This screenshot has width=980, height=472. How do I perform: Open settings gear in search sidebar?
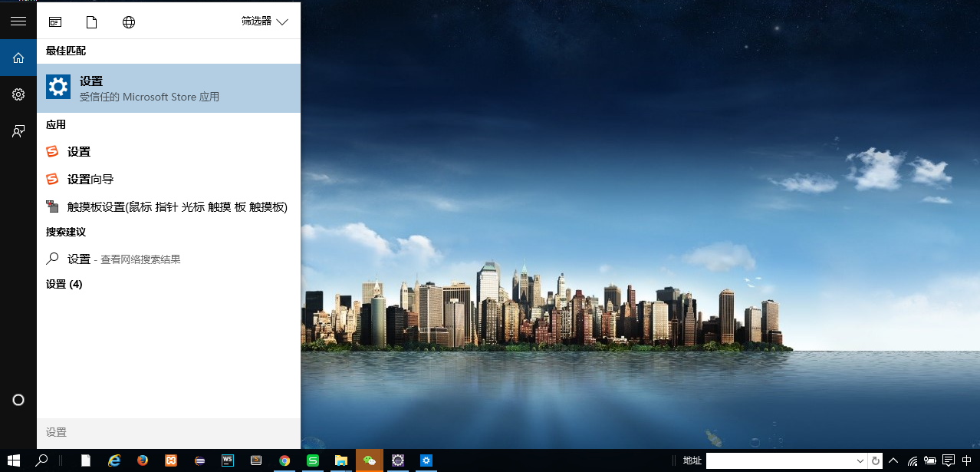coord(18,94)
